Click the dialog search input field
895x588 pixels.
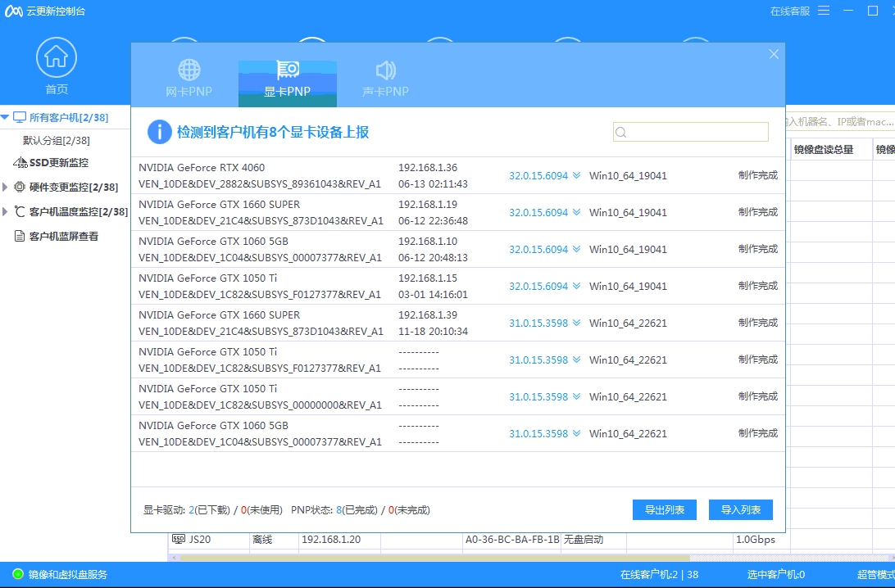click(x=691, y=132)
